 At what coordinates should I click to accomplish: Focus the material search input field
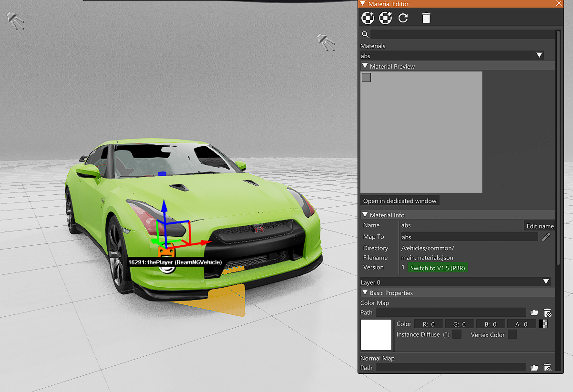(x=462, y=34)
